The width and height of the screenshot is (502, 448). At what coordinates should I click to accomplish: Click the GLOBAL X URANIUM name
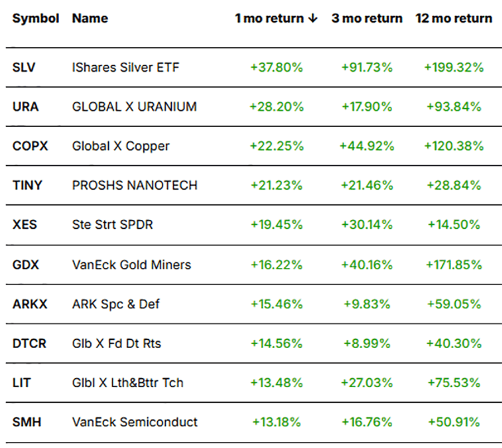(134, 107)
